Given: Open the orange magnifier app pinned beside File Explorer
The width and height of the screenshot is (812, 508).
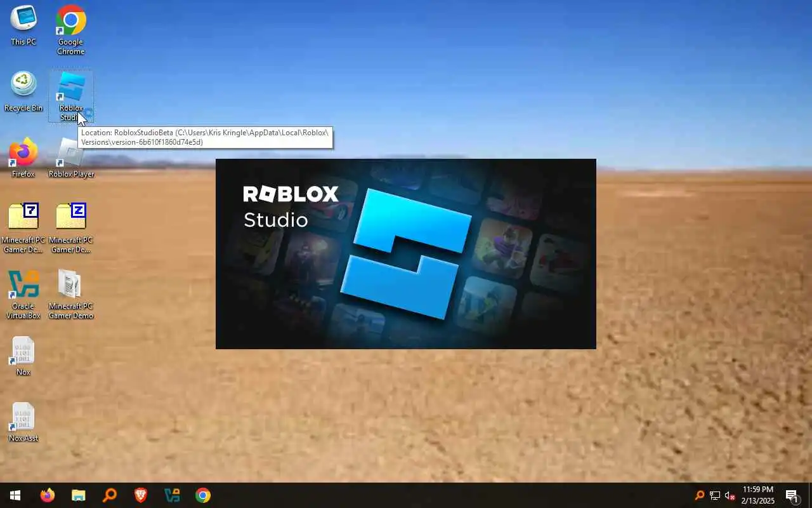Looking at the screenshot, I should [109, 495].
